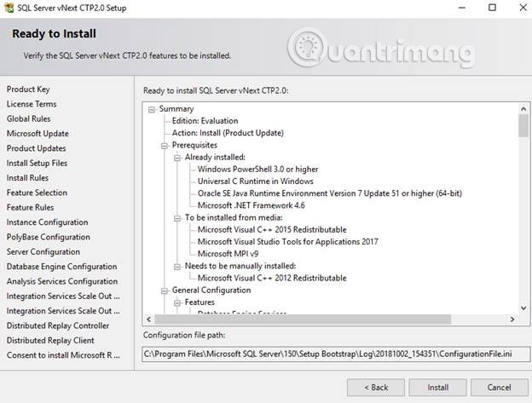Collapse the To be installed from media node
This screenshot has height=403, width=532.
click(177, 218)
